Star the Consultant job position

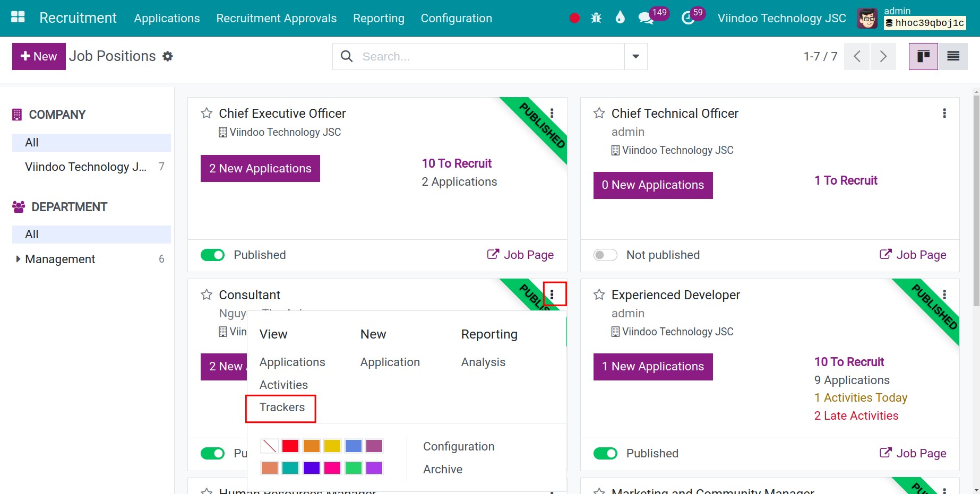click(x=207, y=294)
